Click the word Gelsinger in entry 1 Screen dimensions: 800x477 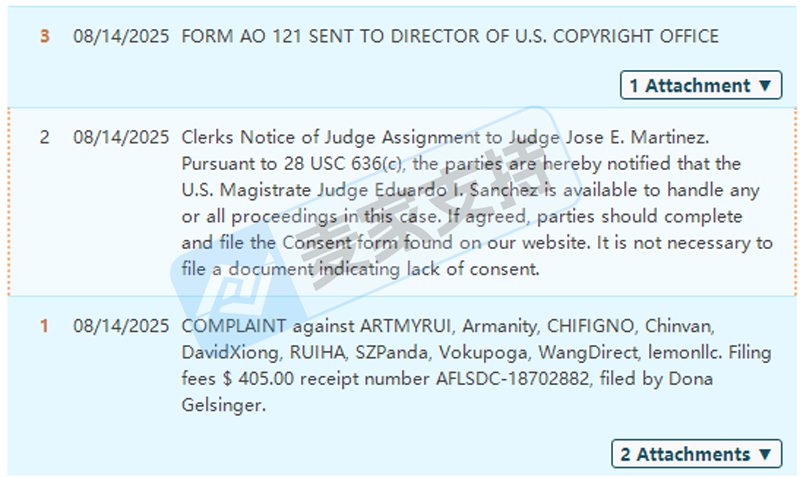click(223, 405)
